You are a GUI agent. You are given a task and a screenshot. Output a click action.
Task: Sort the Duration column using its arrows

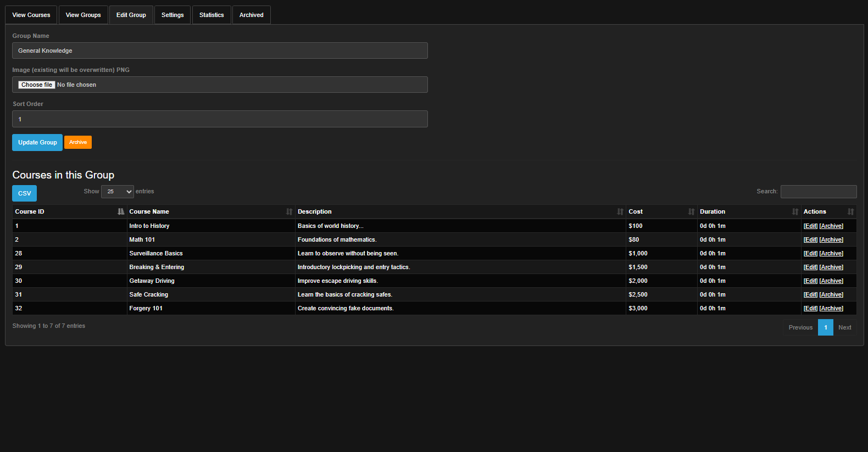click(x=795, y=211)
